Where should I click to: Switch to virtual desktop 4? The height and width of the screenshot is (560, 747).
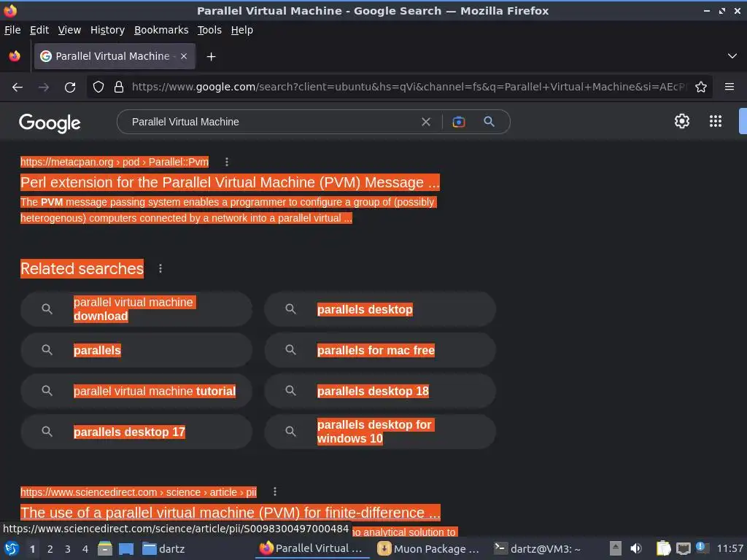85,549
